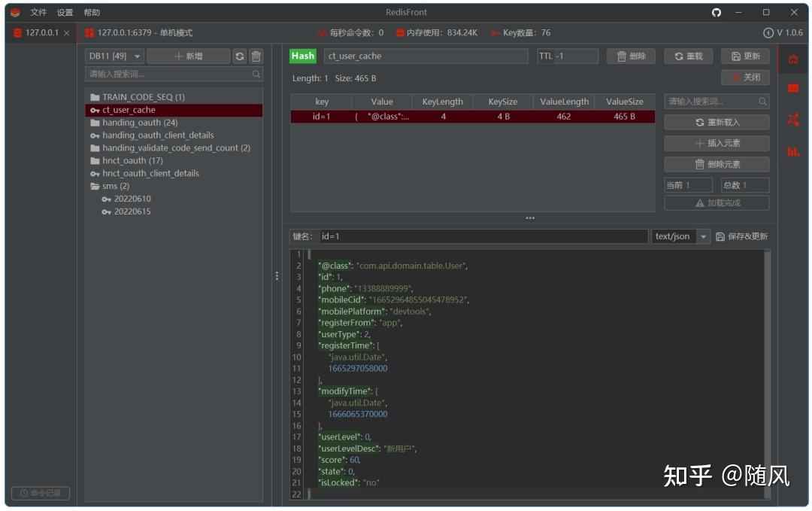The image size is (812, 511).
Task: Focus the hash field search box
Action: coord(717,102)
